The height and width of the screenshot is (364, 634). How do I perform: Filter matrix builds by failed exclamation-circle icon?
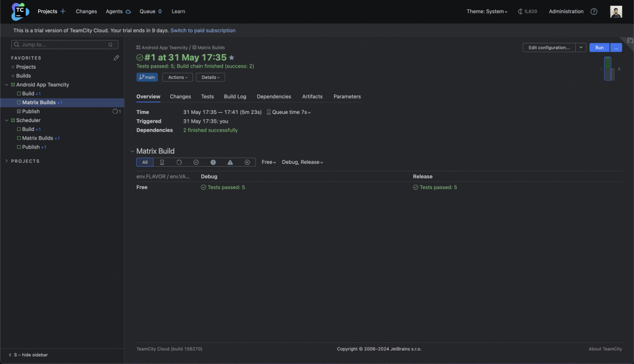(213, 162)
